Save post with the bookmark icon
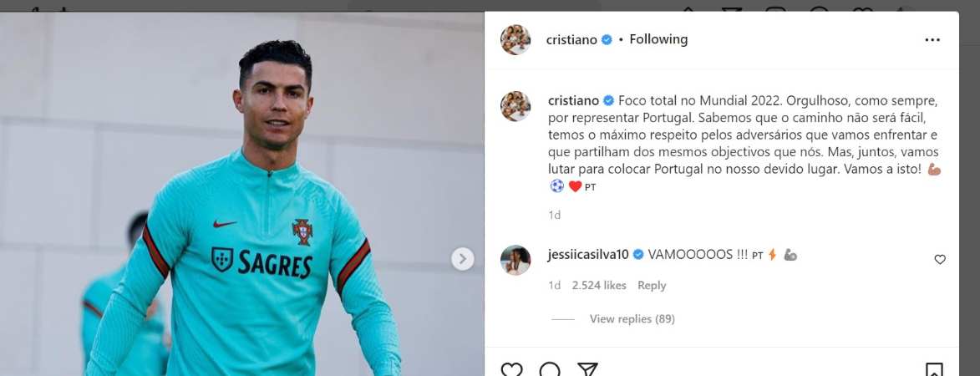The height and width of the screenshot is (376, 980). pos(934,369)
